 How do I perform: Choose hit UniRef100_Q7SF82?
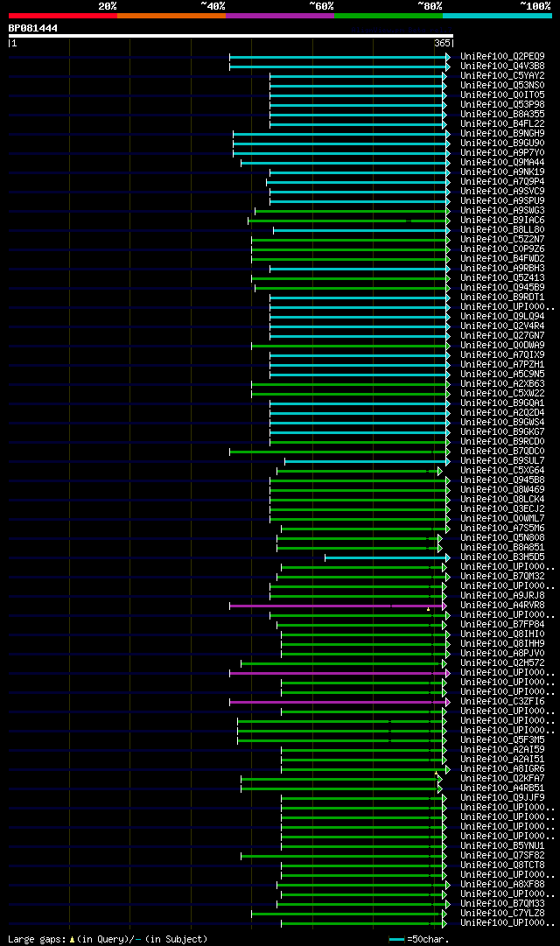(502, 856)
